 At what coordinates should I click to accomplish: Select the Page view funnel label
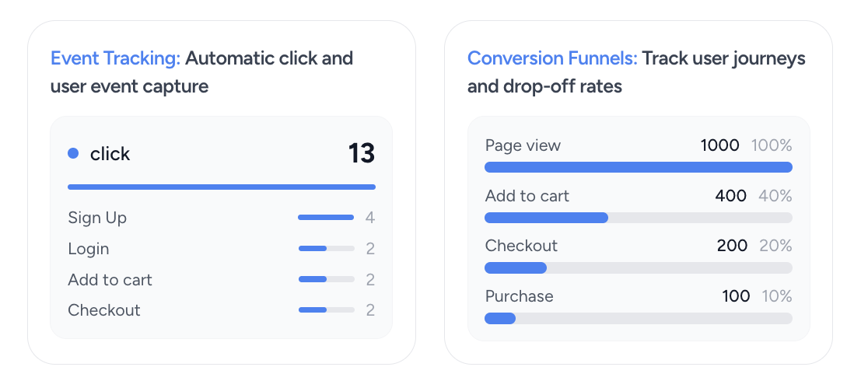tap(523, 145)
